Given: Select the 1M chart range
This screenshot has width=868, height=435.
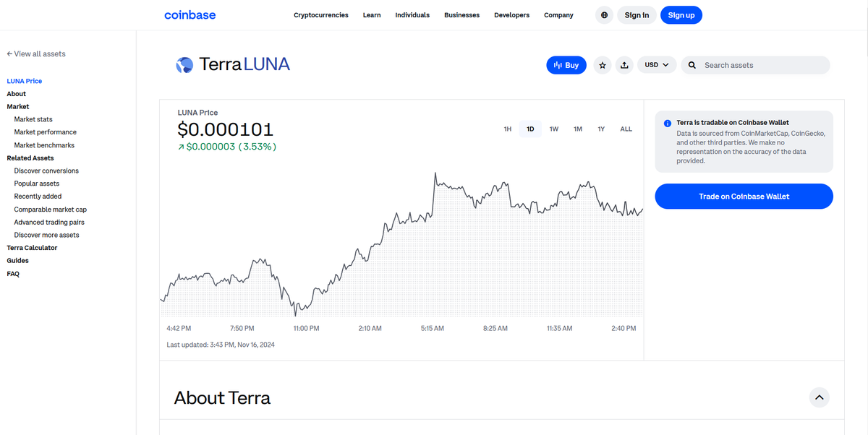Looking at the screenshot, I should [578, 129].
